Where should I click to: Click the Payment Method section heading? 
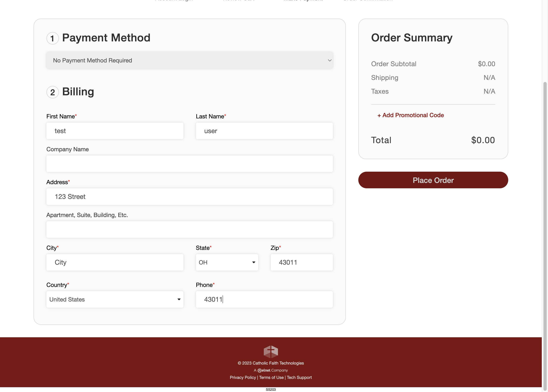click(106, 38)
